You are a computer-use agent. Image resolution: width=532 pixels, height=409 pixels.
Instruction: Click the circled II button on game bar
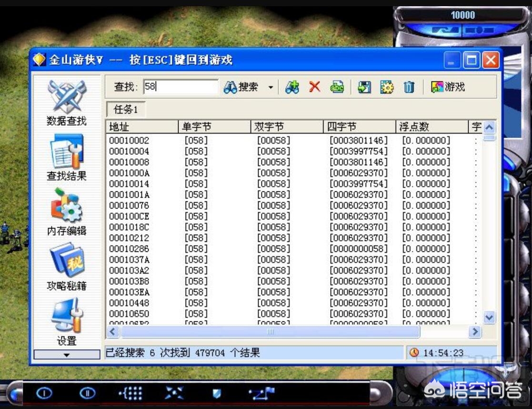[88, 393]
